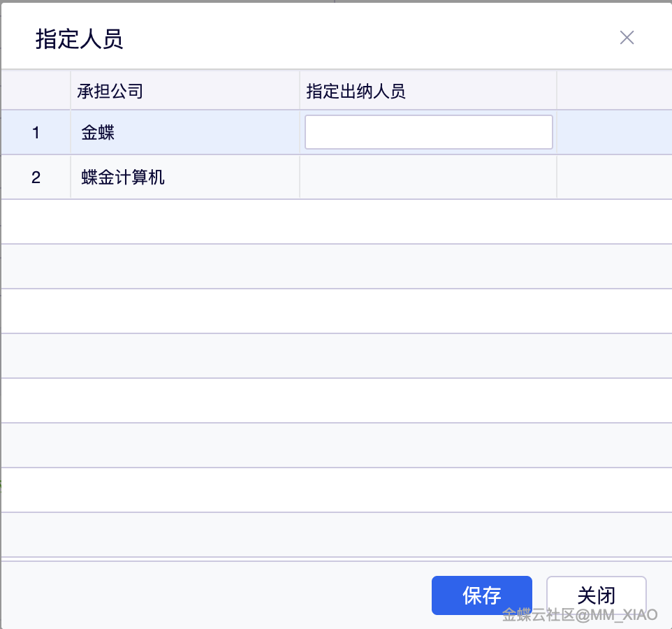672x629 pixels.
Task: Select the 蝶金计算机 company cell
Action: (185, 177)
